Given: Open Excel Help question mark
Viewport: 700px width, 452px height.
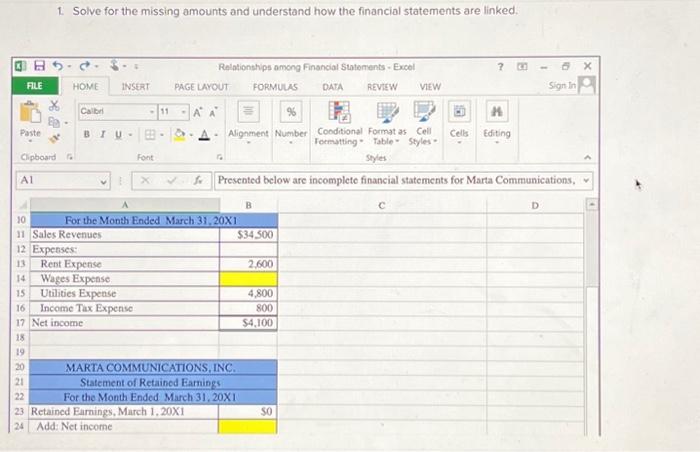Looking at the screenshot, I should click(500, 67).
